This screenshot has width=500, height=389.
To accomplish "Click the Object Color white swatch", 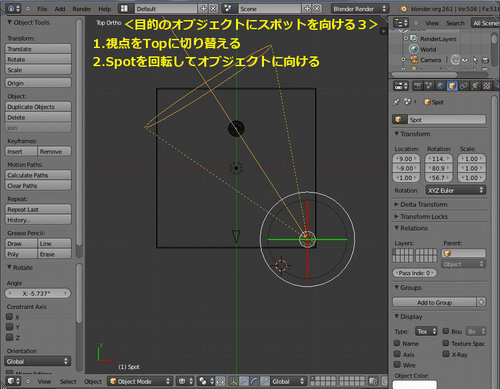I will point(415,385).
